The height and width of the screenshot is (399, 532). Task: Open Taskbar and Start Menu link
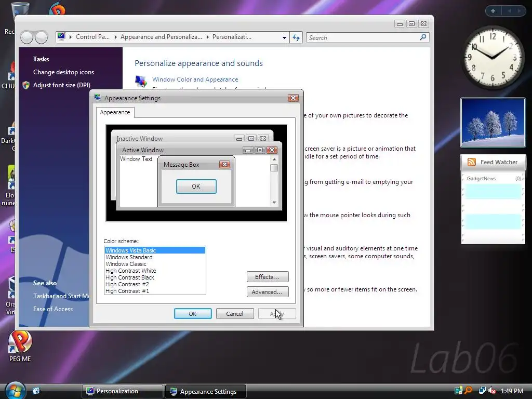point(61,296)
